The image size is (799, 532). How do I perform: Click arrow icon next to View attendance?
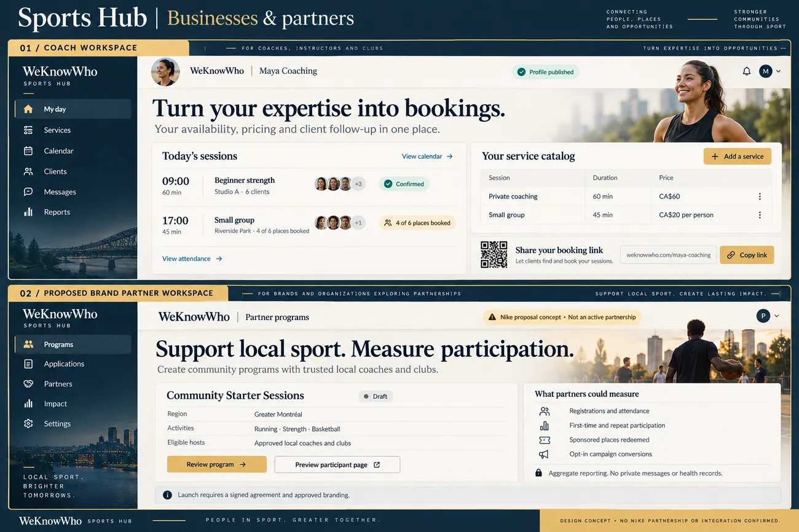point(219,259)
